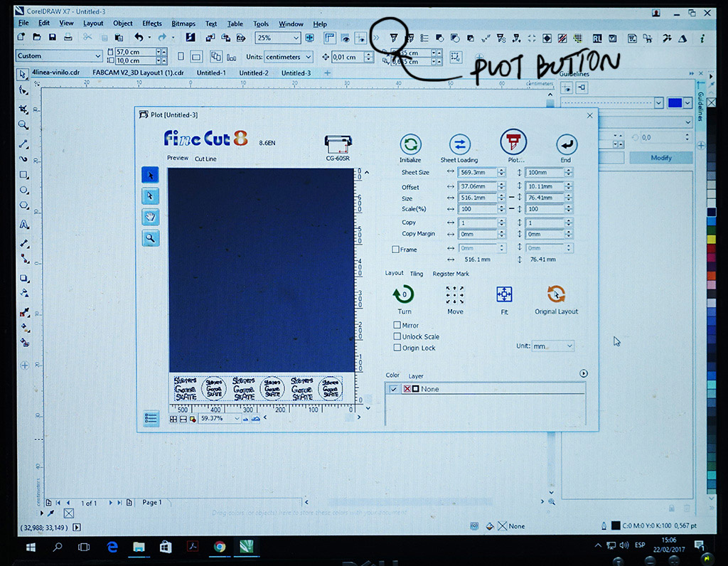This screenshot has height=566, width=728.
Task: Click the Modify button in Guidelines docker
Action: pyautogui.click(x=661, y=157)
